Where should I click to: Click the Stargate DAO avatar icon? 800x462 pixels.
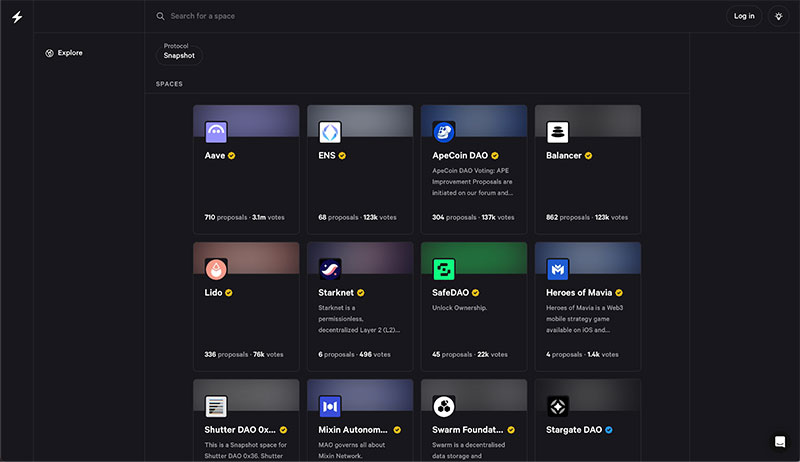tap(557, 406)
